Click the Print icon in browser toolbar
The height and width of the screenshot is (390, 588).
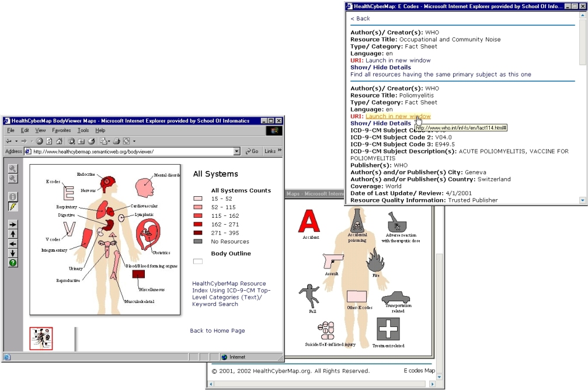coord(117,141)
